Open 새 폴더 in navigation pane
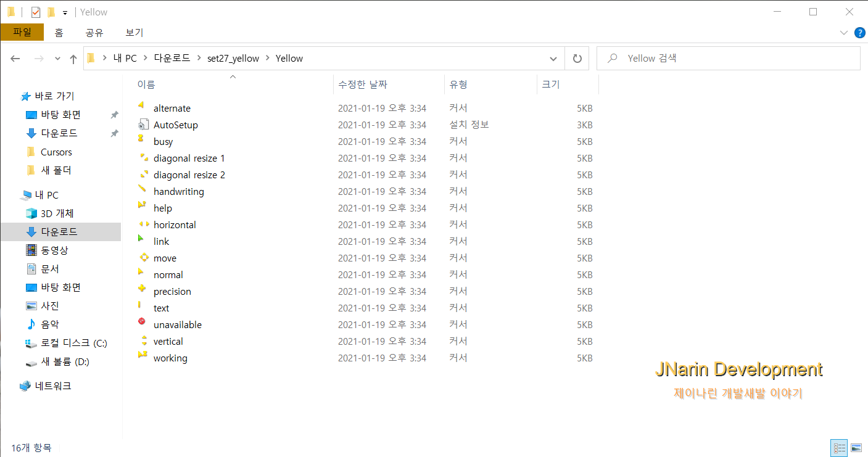 [x=56, y=170]
